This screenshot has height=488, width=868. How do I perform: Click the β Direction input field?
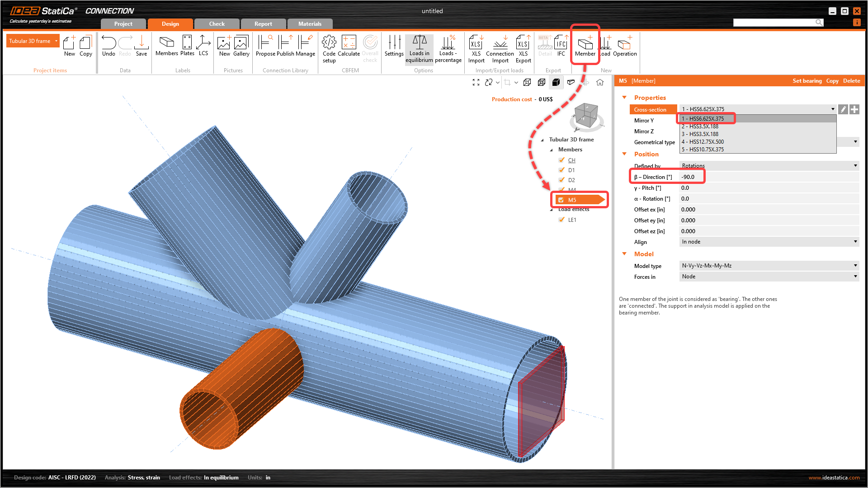769,177
